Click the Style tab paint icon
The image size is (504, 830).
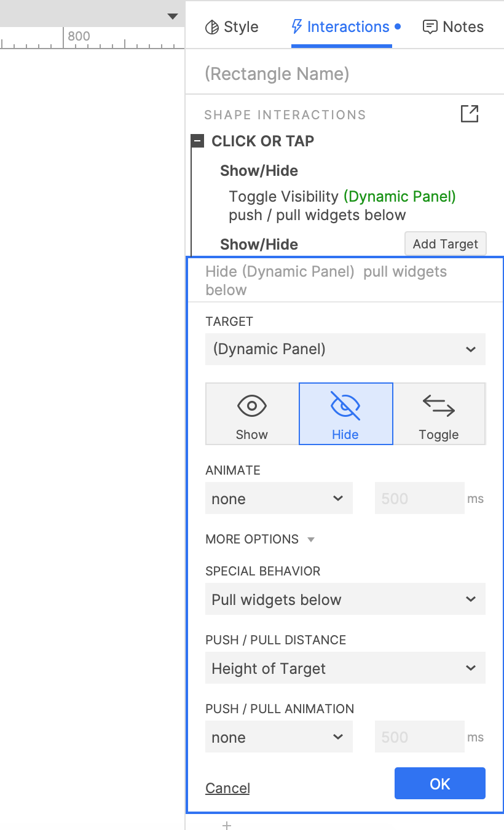tap(211, 27)
